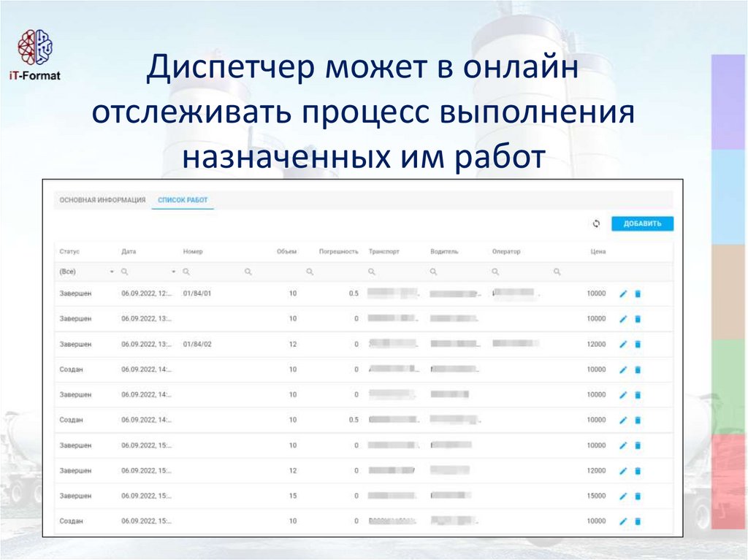Edit the Завершен 15: row priced 12000
Image resolution: width=748 pixels, height=560 pixels.
coord(623,471)
